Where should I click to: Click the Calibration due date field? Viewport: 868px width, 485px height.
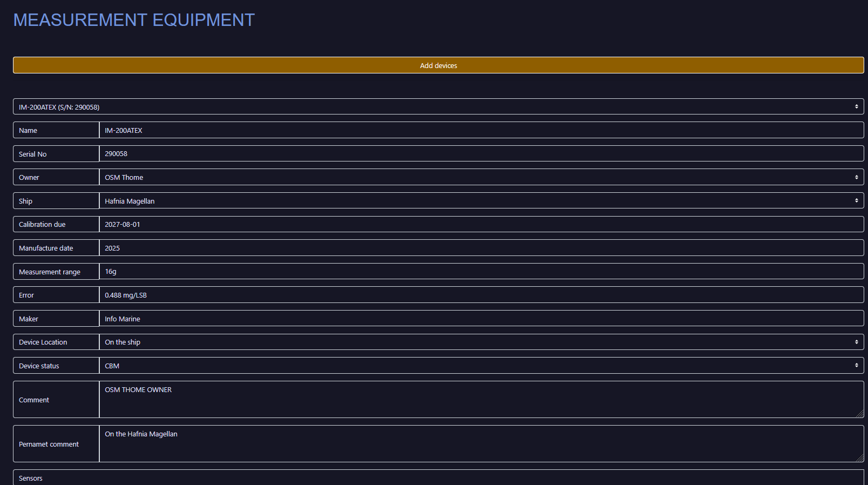point(480,224)
